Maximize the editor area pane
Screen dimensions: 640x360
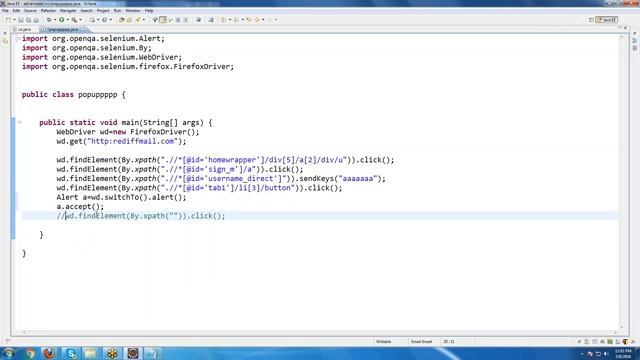coord(626,28)
